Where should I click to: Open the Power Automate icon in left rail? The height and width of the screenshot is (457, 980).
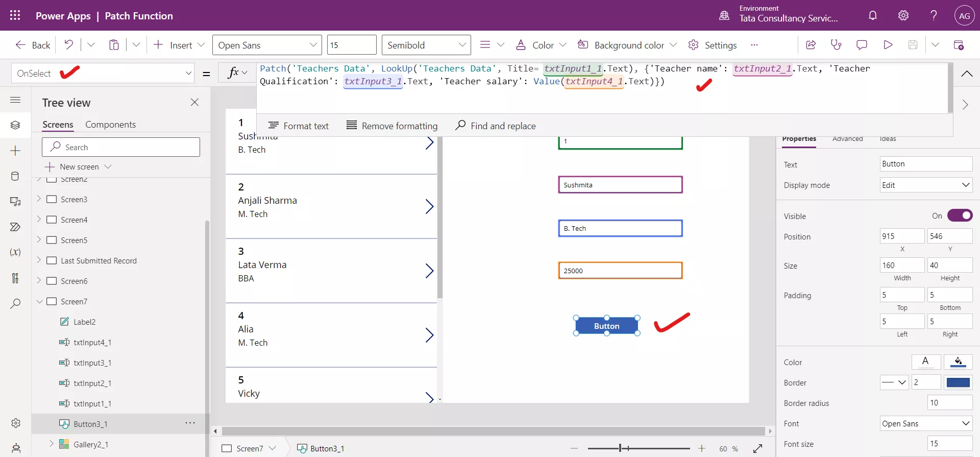click(x=15, y=227)
